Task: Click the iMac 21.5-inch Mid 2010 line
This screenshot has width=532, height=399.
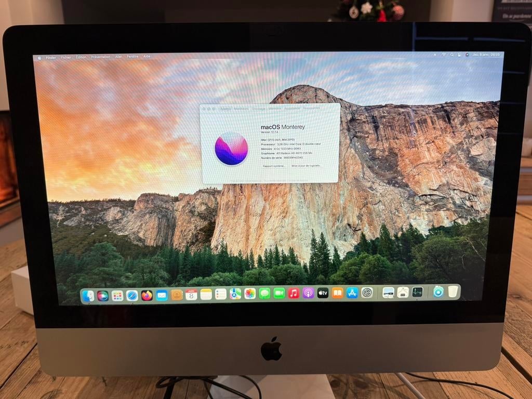Action: click(x=278, y=140)
